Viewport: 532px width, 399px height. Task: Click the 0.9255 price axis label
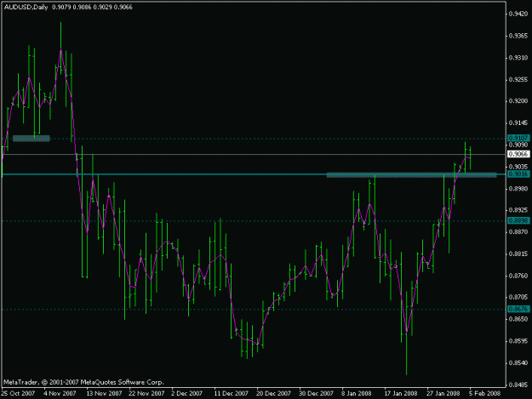[x=518, y=80]
